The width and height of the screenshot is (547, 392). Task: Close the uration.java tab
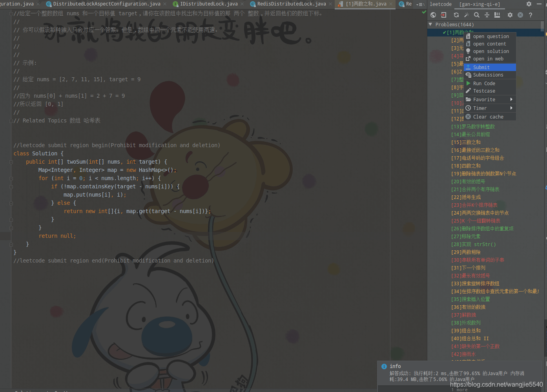pos(38,4)
